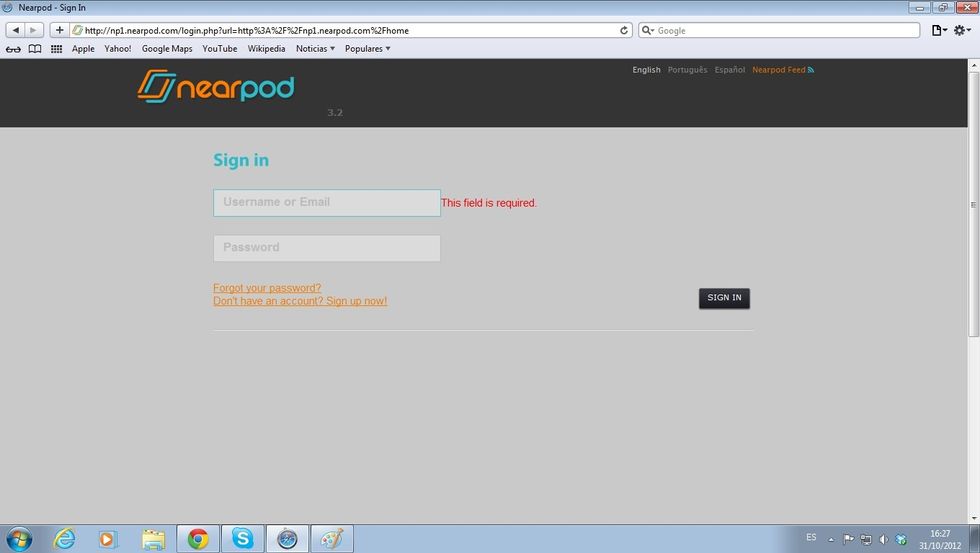The height and width of the screenshot is (553, 980).
Task: Click the This field is required message
Action: point(489,203)
